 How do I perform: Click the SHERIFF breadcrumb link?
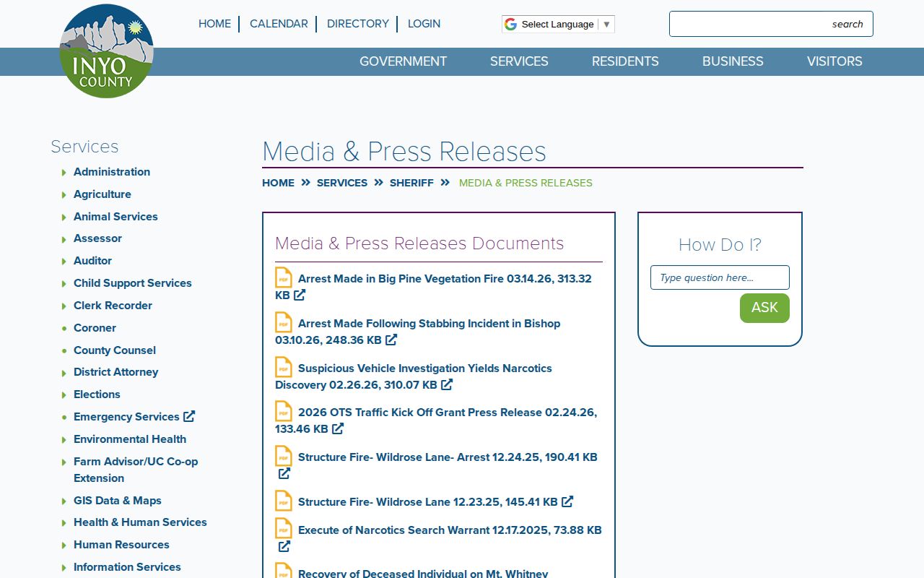411,183
